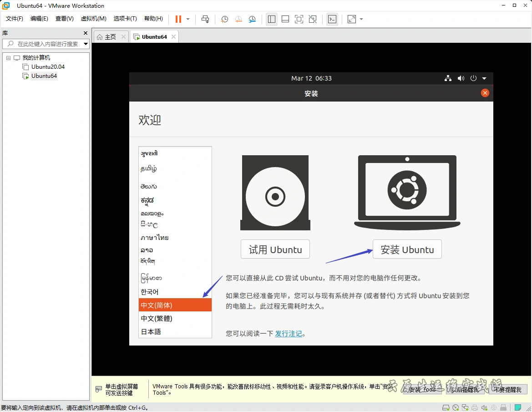Close the Ubuntu64 tab
Screen dimensions: 532x412
pyautogui.click(x=173, y=37)
